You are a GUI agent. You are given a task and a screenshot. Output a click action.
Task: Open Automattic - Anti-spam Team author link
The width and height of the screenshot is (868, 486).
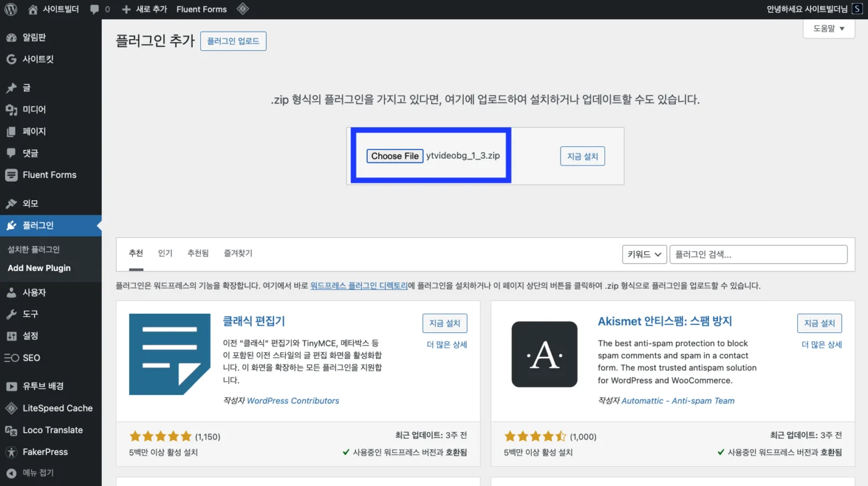click(678, 401)
